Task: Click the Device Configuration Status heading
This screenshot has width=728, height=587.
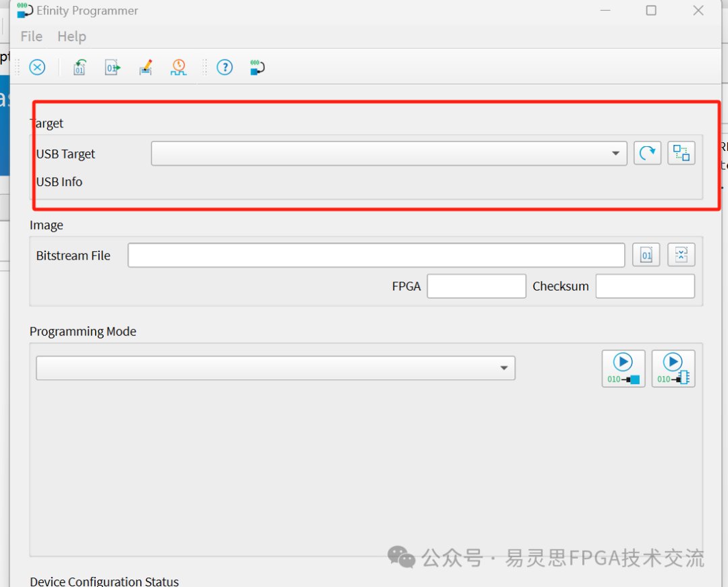Action: click(104, 581)
